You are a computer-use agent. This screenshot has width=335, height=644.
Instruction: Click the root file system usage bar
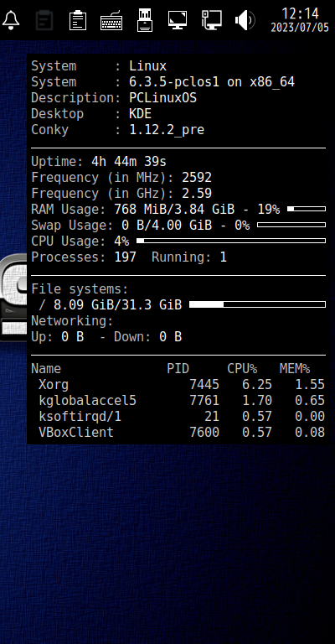(x=257, y=304)
